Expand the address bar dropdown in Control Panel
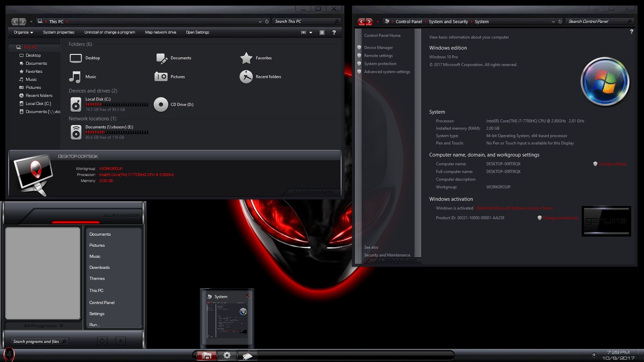 coord(553,21)
